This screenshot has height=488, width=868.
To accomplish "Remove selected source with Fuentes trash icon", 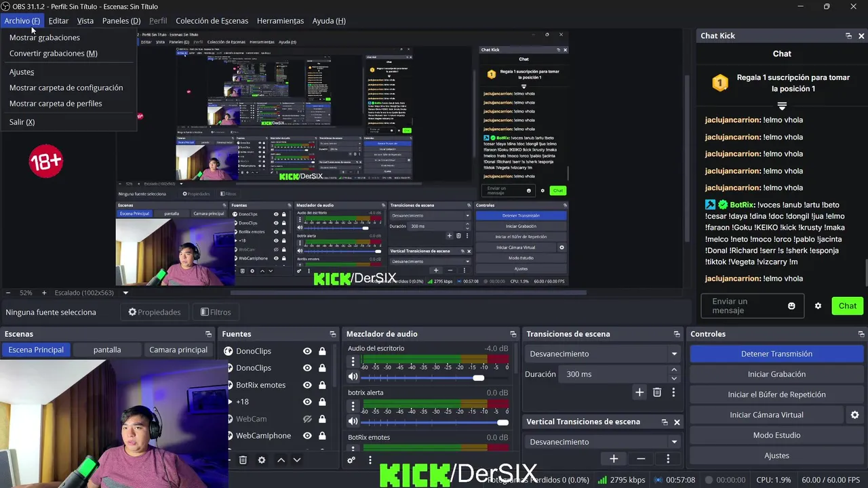I will point(243,460).
